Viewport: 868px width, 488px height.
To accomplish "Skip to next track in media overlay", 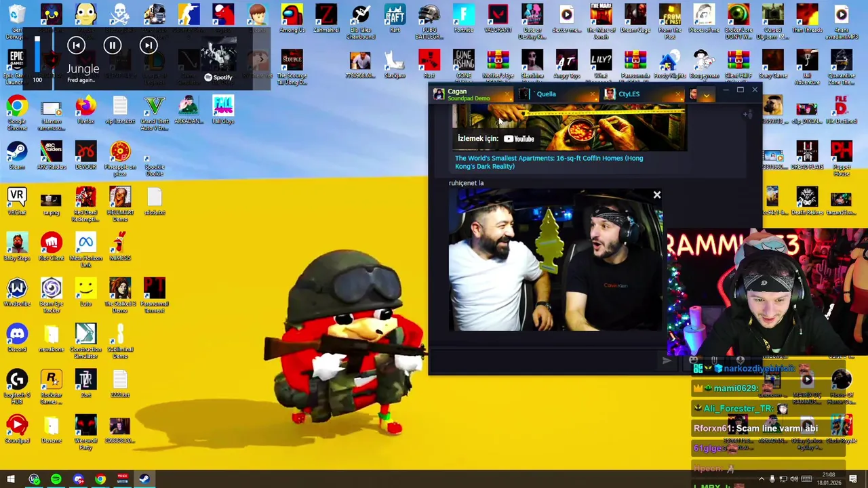I will click(149, 45).
